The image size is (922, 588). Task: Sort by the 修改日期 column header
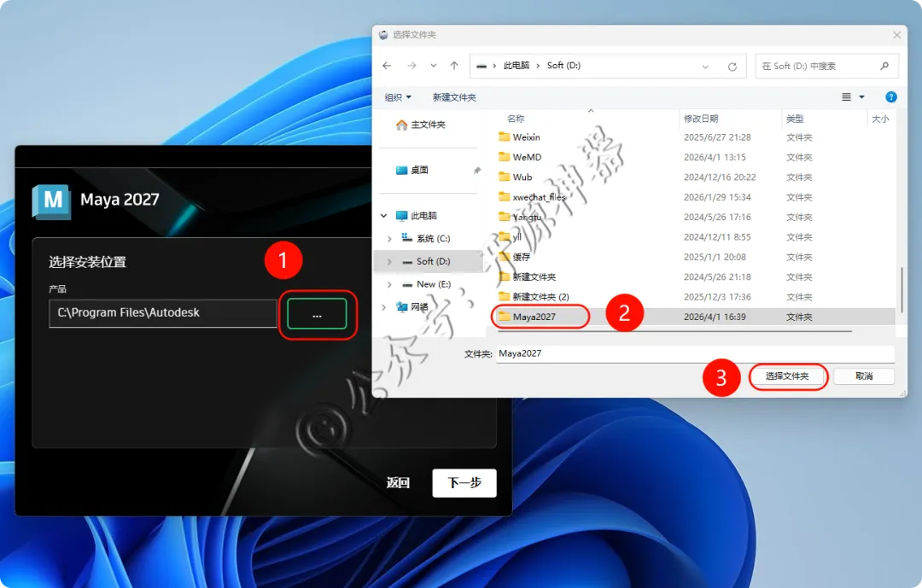click(x=700, y=119)
